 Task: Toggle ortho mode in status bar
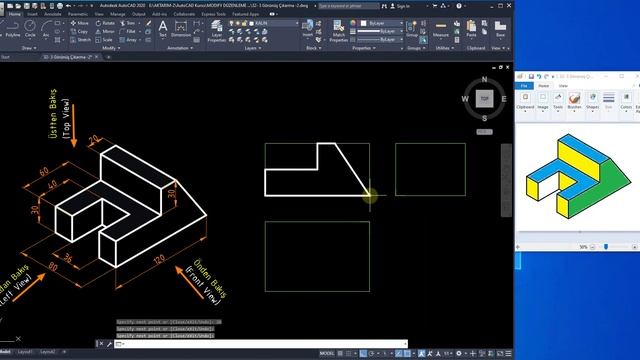363,353
